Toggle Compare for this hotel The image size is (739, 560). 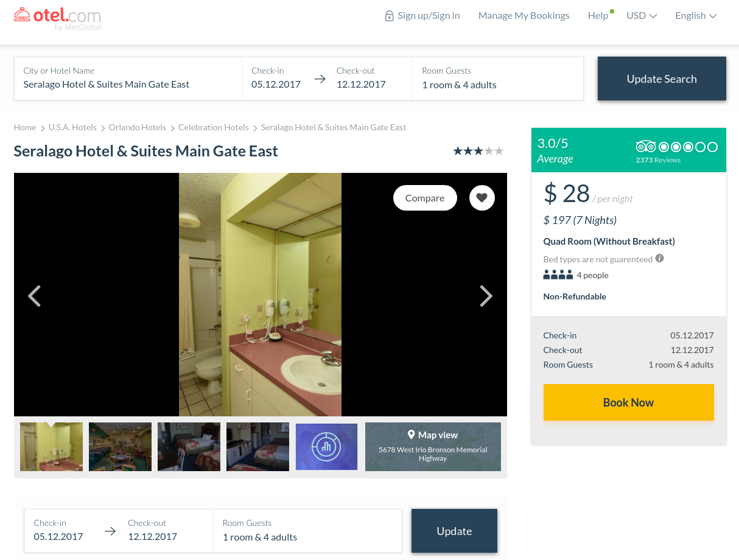pyautogui.click(x=425, y=198)
